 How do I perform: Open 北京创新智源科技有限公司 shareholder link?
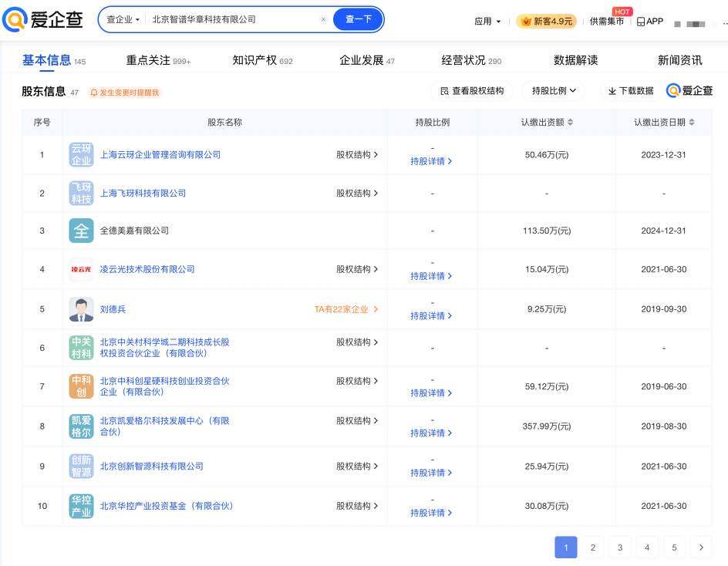pyautogui.click(x=152, y=467)
